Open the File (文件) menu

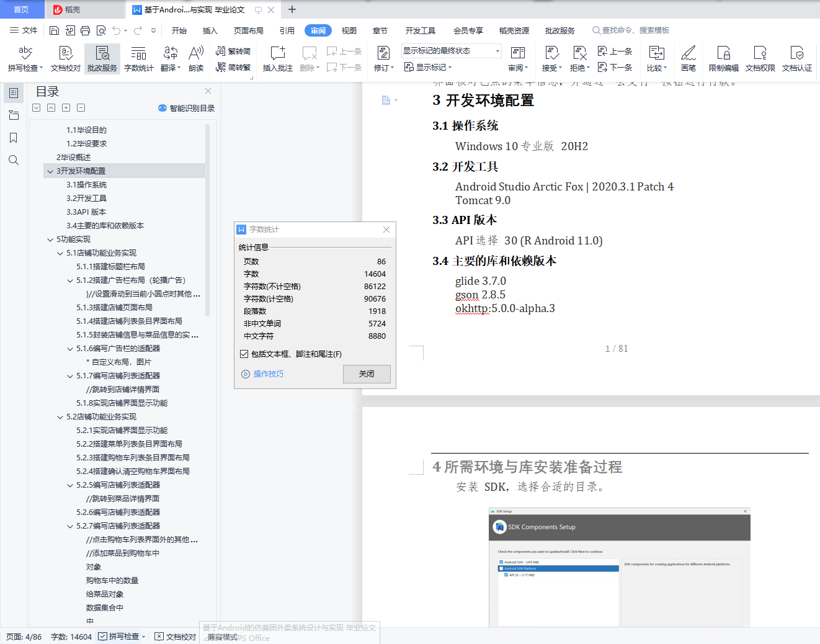click(24, 30)
